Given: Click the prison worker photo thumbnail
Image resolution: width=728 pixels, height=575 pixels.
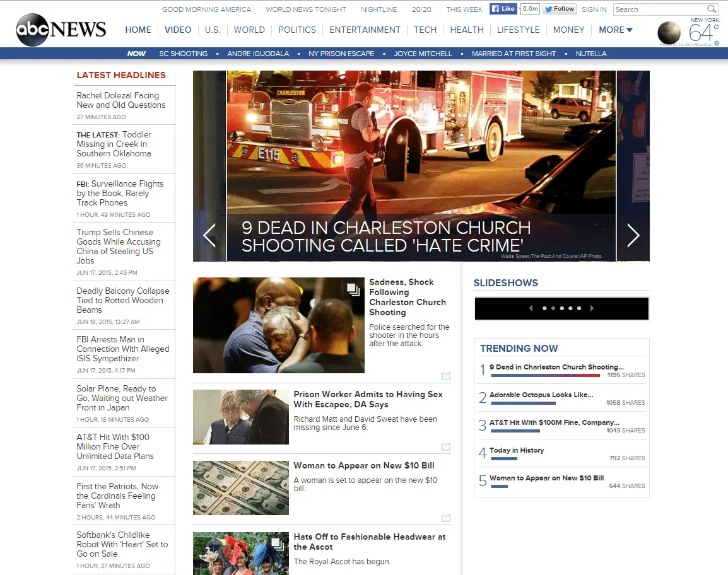Looking at the screenshot, I should coord(240,417).
